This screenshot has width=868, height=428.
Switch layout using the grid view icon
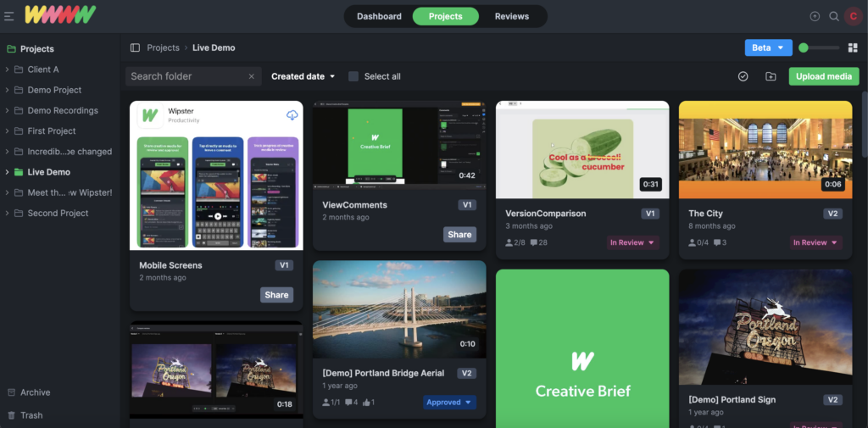[x=853, y=48]
